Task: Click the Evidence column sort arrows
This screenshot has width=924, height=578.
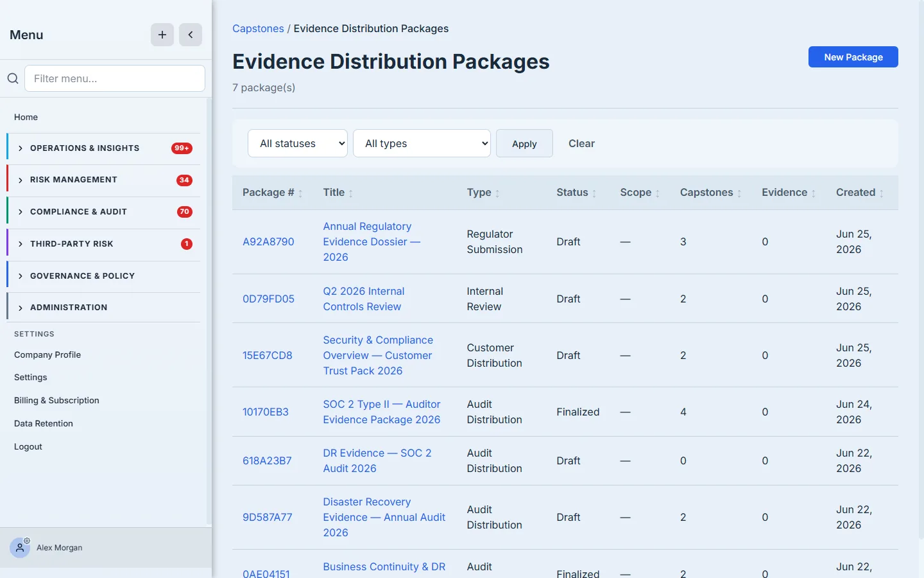Action: (814, 193)
